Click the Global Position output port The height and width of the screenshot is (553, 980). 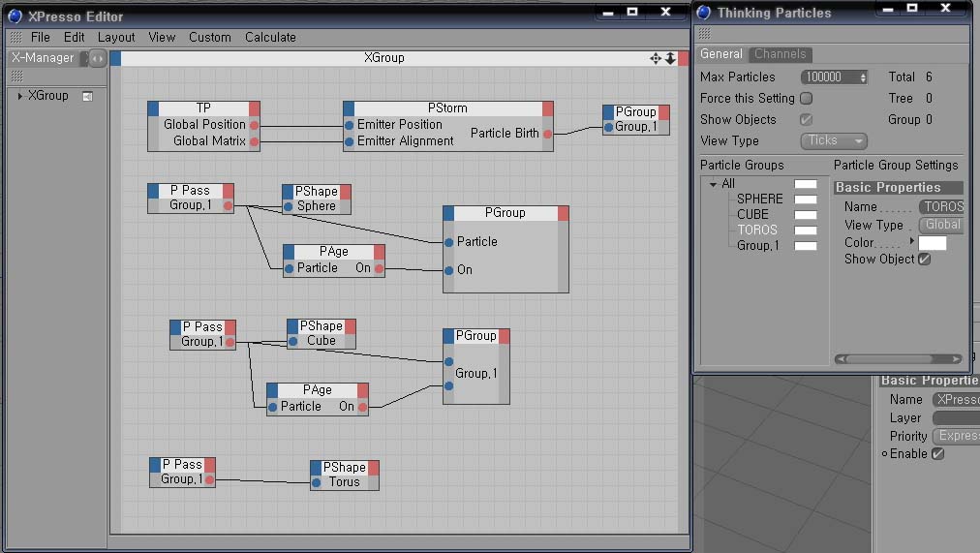click(x=254, y=125)
